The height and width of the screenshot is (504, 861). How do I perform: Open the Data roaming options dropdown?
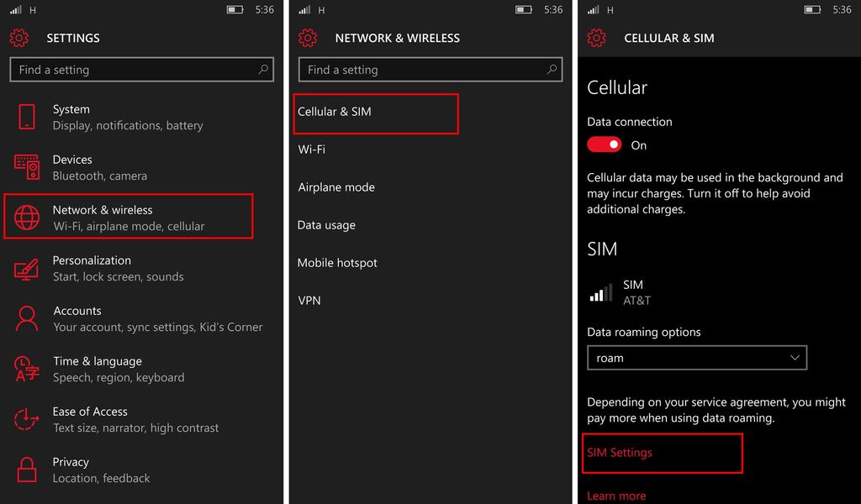tap(696, 358)
